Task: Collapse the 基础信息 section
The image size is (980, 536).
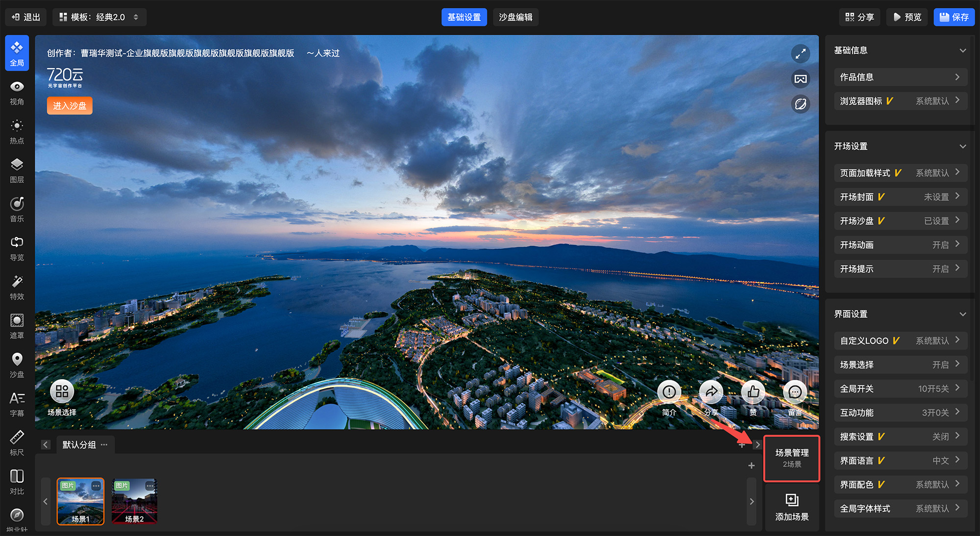Action: [x=962, y=50]
